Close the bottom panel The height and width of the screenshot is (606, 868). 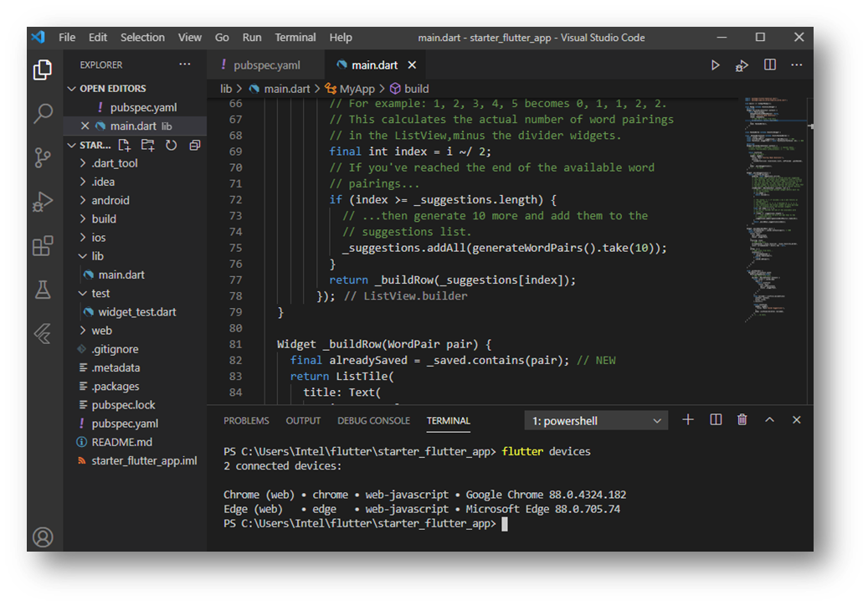[x=797, y=419]
